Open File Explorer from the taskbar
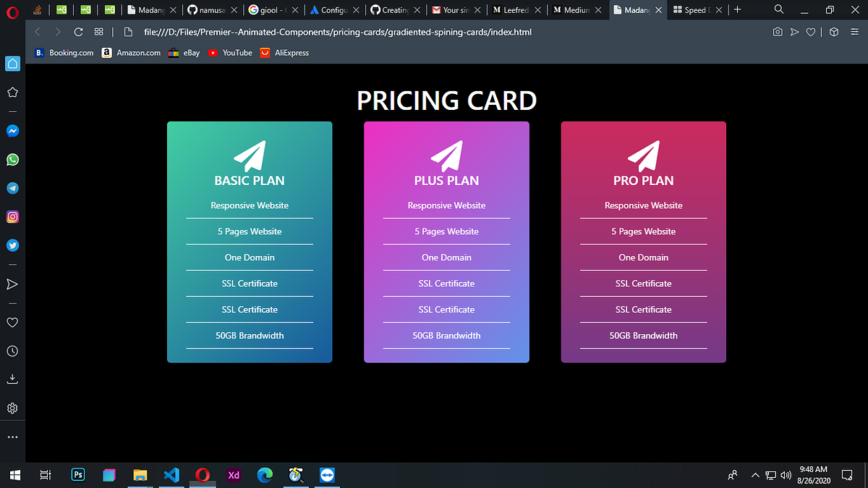This screenshot has width=868, height=488. coord(140,475)
